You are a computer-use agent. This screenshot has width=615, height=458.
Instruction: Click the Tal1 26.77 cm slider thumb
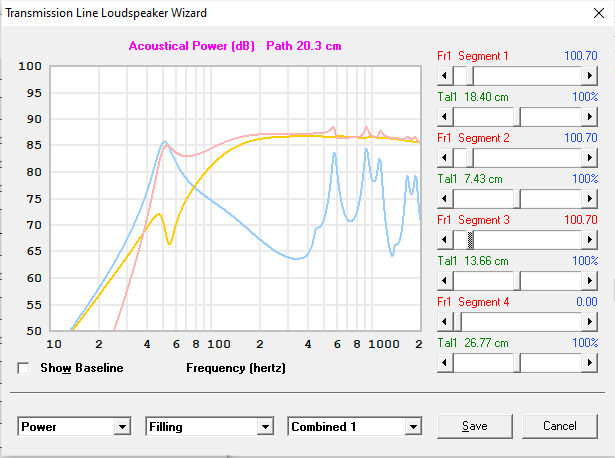coord(517,363)
